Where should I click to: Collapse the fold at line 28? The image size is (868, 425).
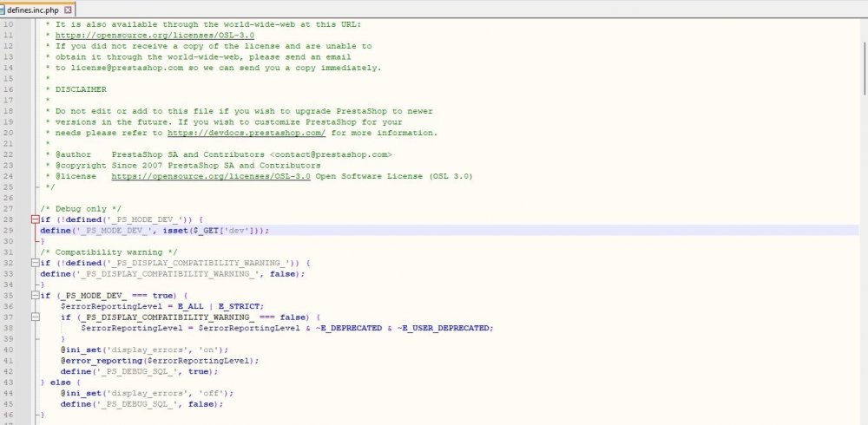36,219
